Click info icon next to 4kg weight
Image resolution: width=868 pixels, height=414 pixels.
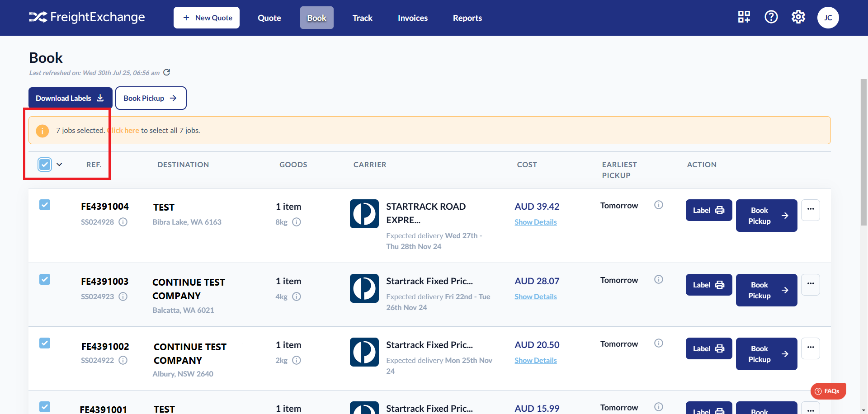click(297, 296)
